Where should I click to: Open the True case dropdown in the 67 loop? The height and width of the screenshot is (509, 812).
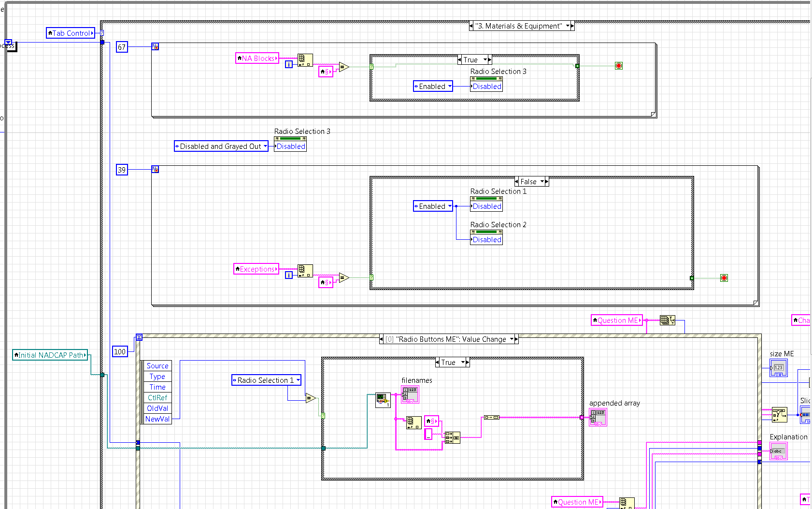point(485,60)
